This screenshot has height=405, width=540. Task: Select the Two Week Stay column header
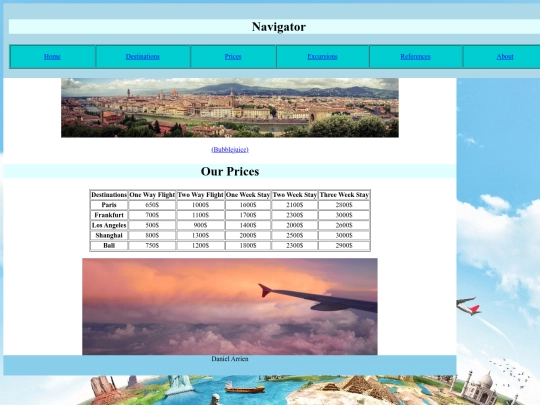point(294,195)
